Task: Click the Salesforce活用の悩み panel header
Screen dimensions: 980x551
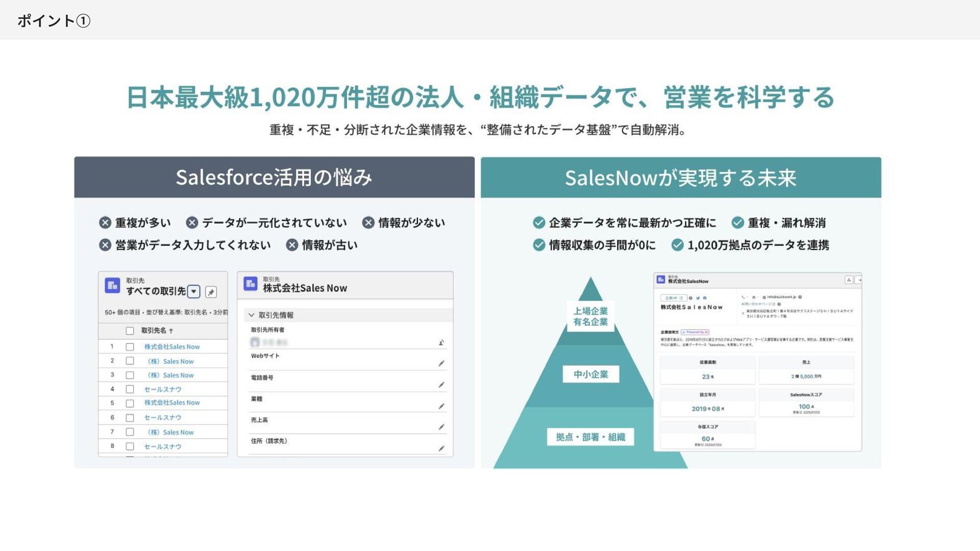Action: pyautogui.click(x=274, y=178)
